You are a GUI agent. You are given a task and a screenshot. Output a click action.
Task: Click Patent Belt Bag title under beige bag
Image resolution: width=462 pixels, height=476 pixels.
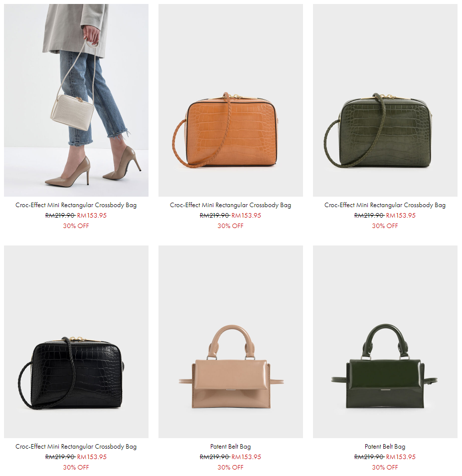click(x=230, y=447)
